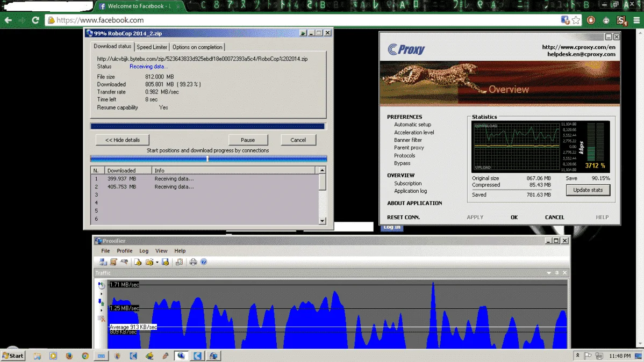
Task: Click Update stats button in CProxy
Action: point(588,190)
